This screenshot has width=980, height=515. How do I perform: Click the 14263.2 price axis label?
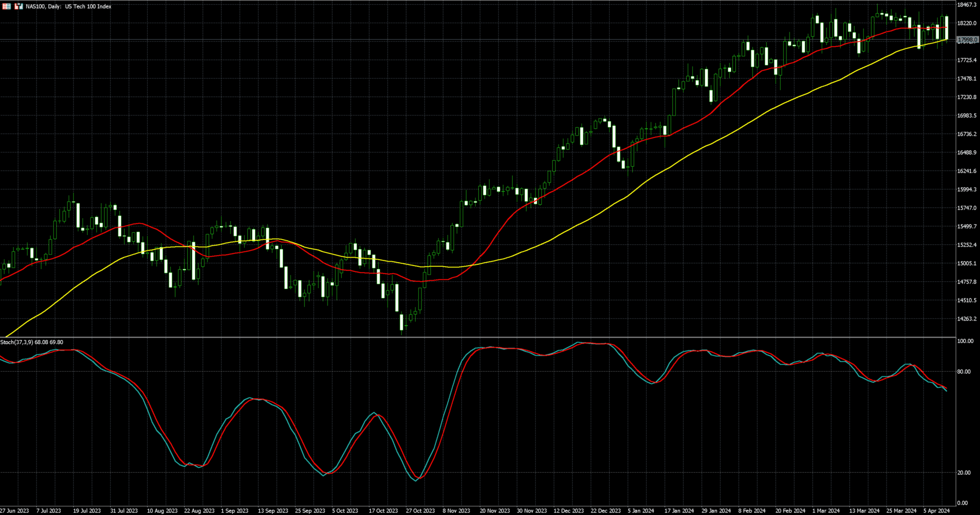tap(967, 319)
